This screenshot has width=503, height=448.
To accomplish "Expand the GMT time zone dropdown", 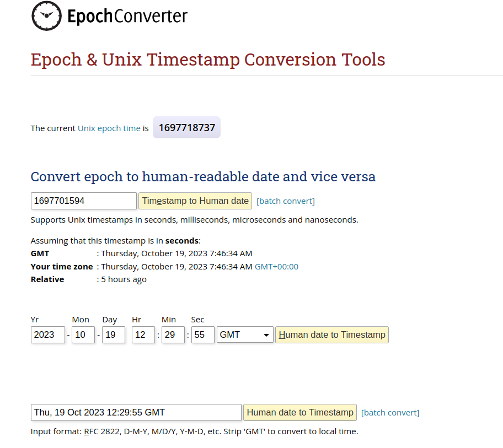I will [245, 335].
